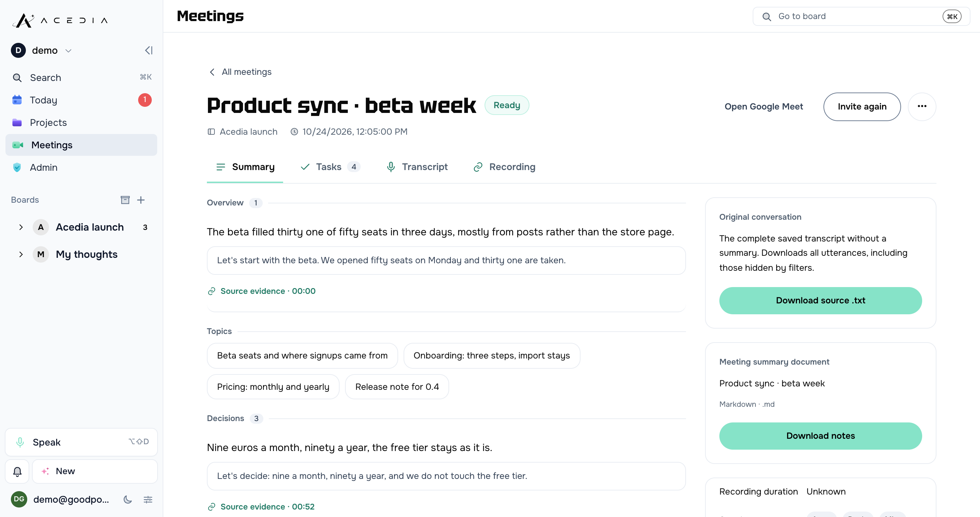The image size is (980, 517).
Task: Open Source evidence at 00:00
Action: click(262, 291)
